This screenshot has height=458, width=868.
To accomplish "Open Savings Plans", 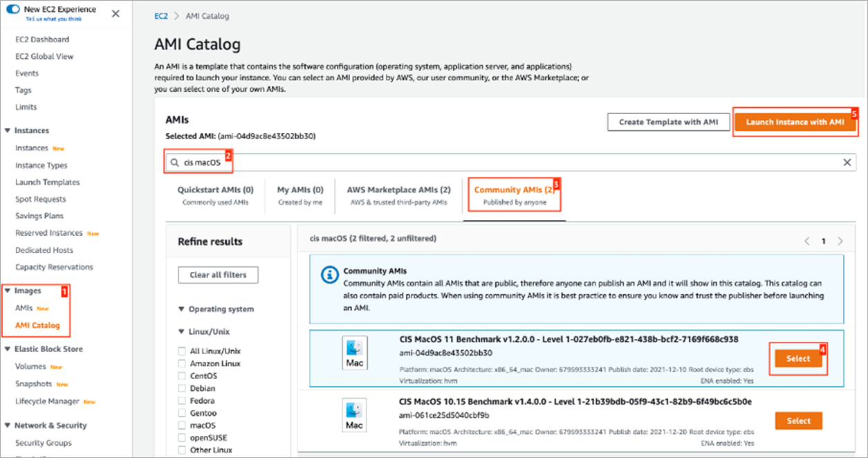I will click(x=38, y=216).
